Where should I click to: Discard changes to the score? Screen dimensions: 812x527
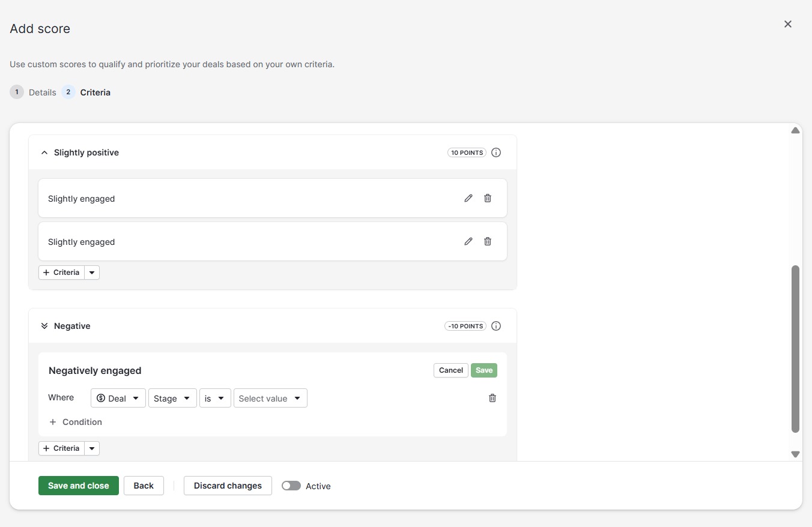tap(228, 486)
